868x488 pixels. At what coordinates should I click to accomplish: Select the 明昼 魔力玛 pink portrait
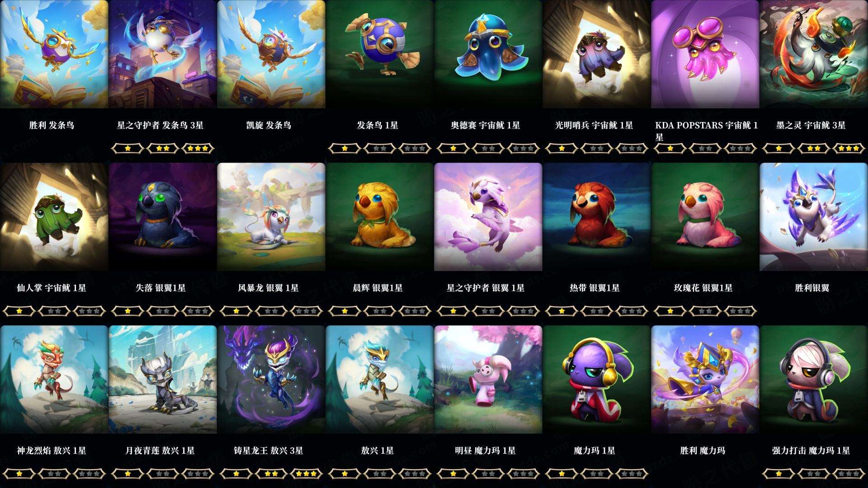tap(488, 380)
